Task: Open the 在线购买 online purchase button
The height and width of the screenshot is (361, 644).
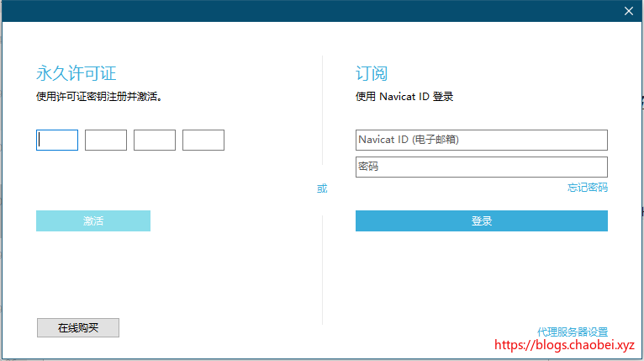Action: click(x=78, y=327)
